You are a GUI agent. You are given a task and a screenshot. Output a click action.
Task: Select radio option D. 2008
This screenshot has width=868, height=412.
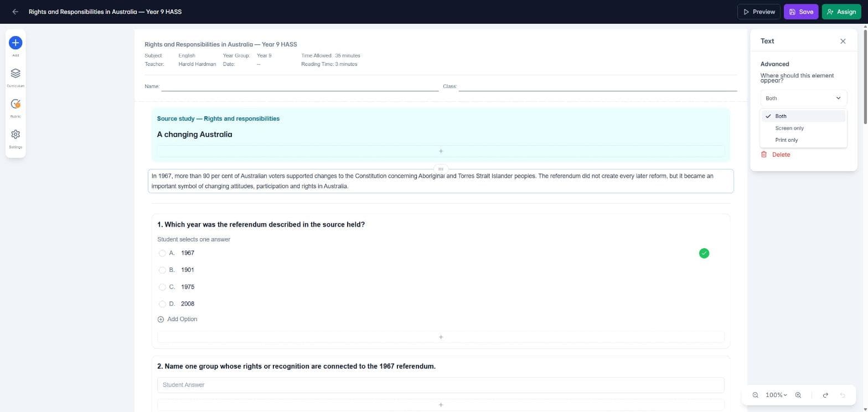(x=162, y=304)
